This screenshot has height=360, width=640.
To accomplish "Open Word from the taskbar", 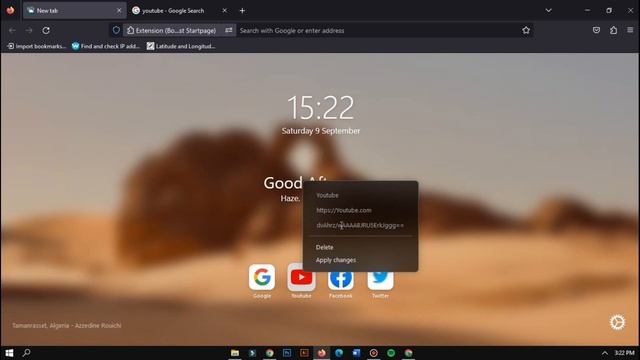I will point(356,353).
